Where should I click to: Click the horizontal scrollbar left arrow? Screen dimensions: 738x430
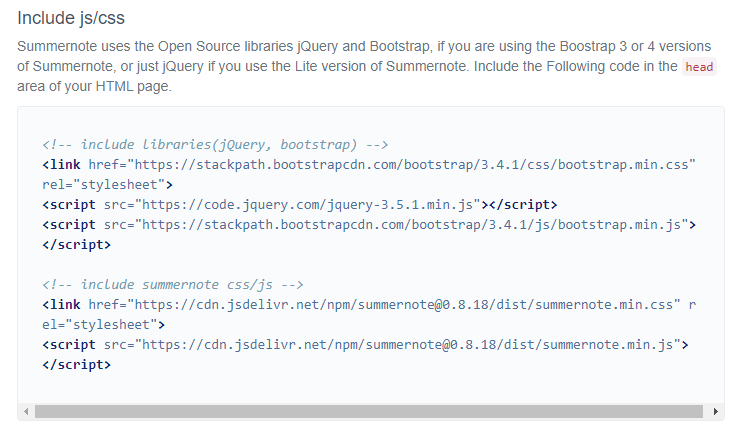[x=26, y=412]
